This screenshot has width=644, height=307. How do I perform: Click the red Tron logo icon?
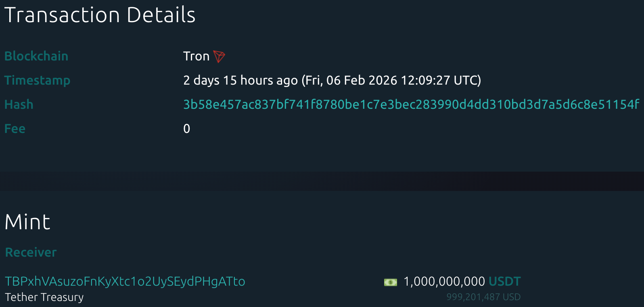219,56
